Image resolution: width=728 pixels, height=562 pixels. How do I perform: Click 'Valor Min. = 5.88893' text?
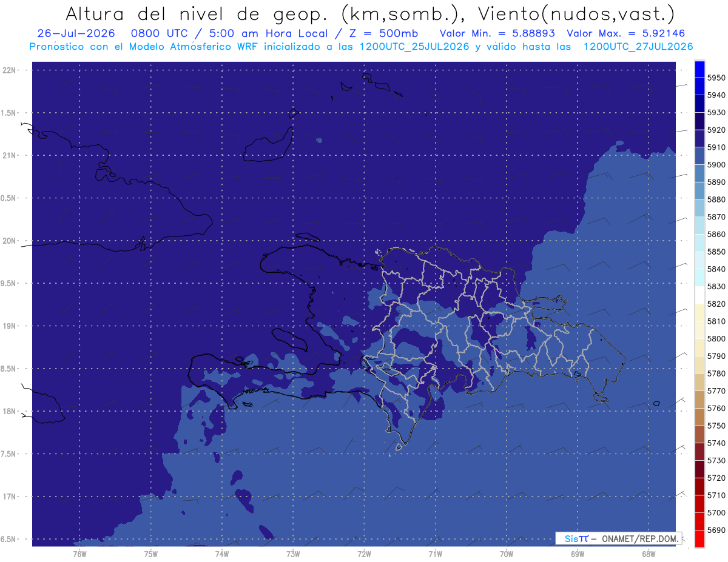coord(497,33)
